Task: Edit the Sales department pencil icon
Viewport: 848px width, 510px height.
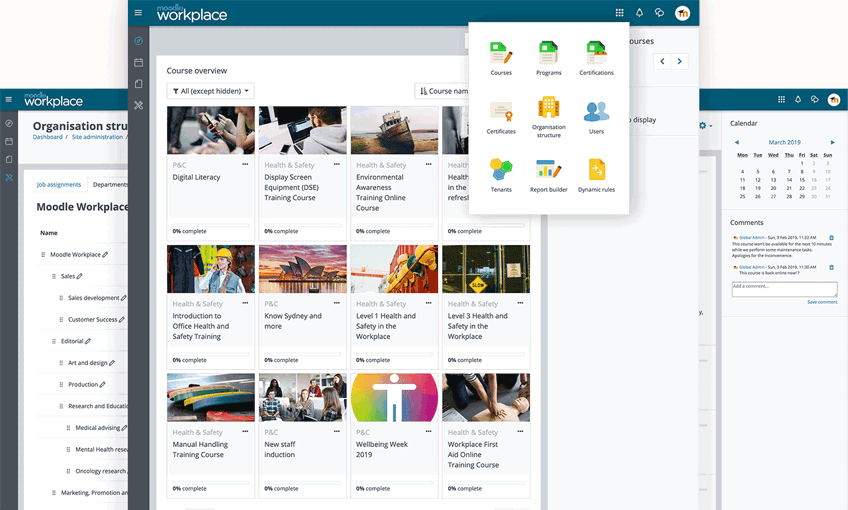Action: pos(80,276)
